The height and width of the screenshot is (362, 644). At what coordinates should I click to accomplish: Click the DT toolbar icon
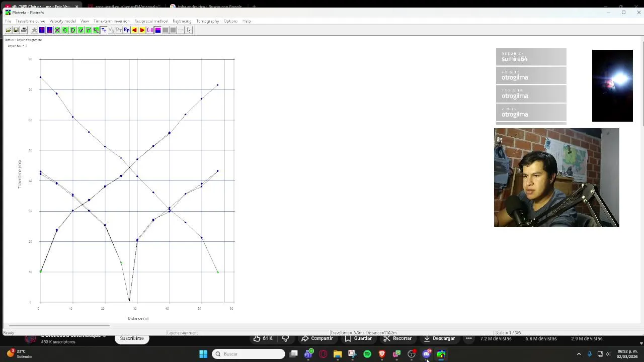tap(119, 30)
